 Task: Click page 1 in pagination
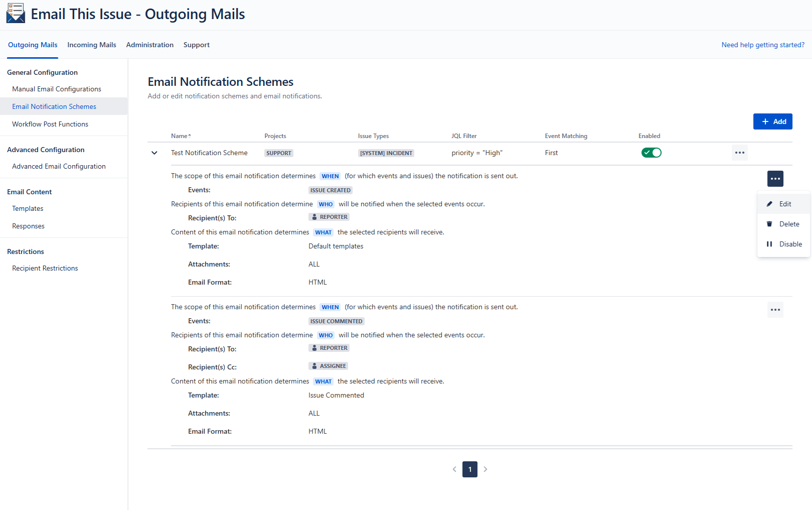point(470,469)
